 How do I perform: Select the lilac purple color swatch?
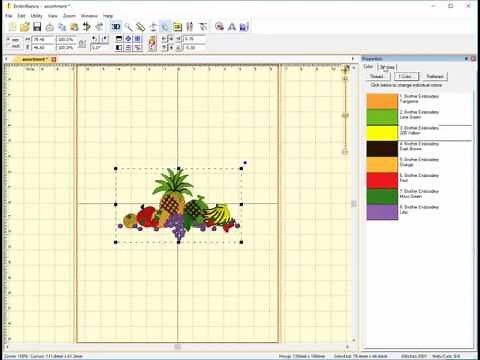tap(382, 212)
